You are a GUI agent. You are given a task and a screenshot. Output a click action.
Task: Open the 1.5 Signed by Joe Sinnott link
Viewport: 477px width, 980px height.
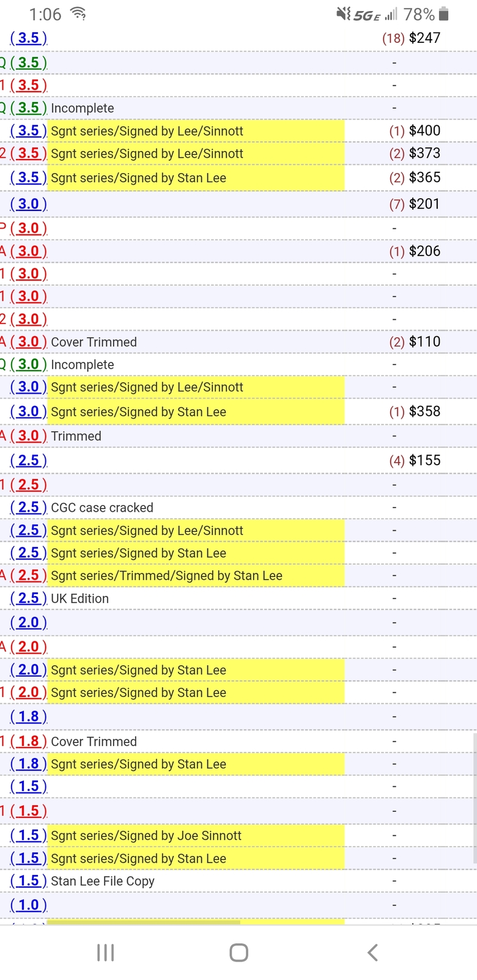(29, 836)
